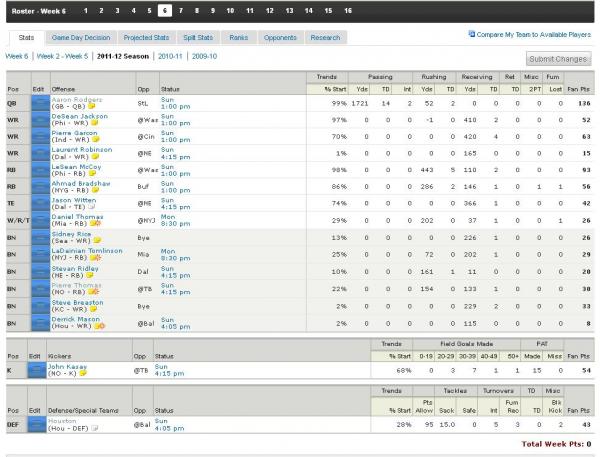Switch to the Game Day Decision tab
The image size is (600, 457).
point(82,37)
